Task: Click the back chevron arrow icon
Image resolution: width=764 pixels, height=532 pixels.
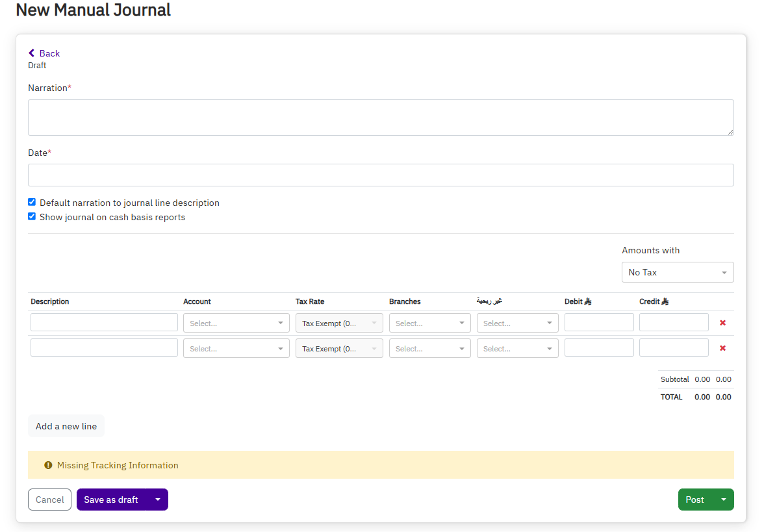Action: coord(30,53)
